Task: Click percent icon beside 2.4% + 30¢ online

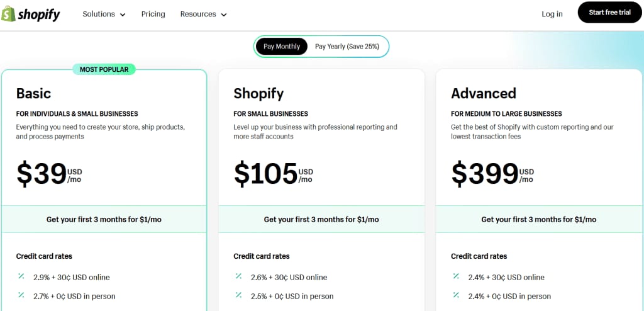Action: [456, 276]
